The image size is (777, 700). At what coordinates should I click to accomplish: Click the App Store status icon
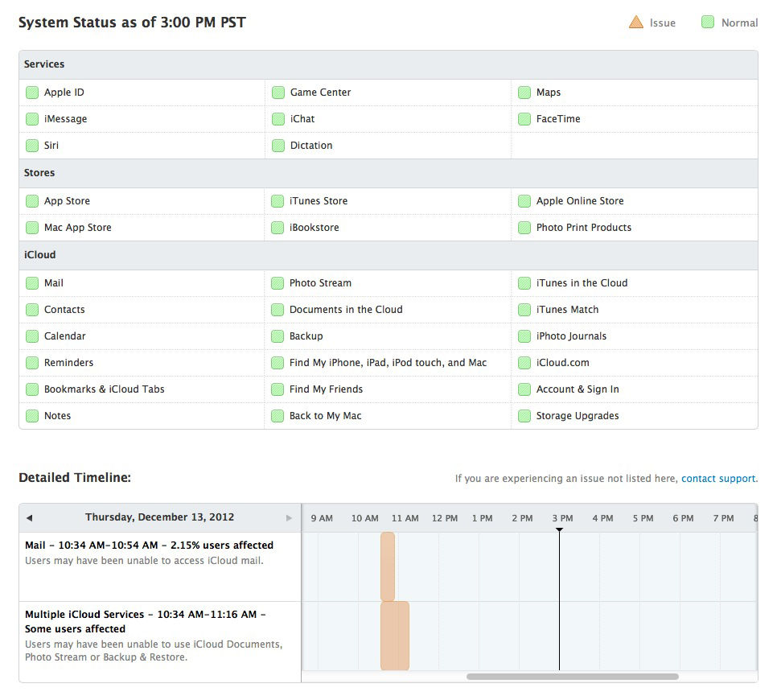click(32, 201)
